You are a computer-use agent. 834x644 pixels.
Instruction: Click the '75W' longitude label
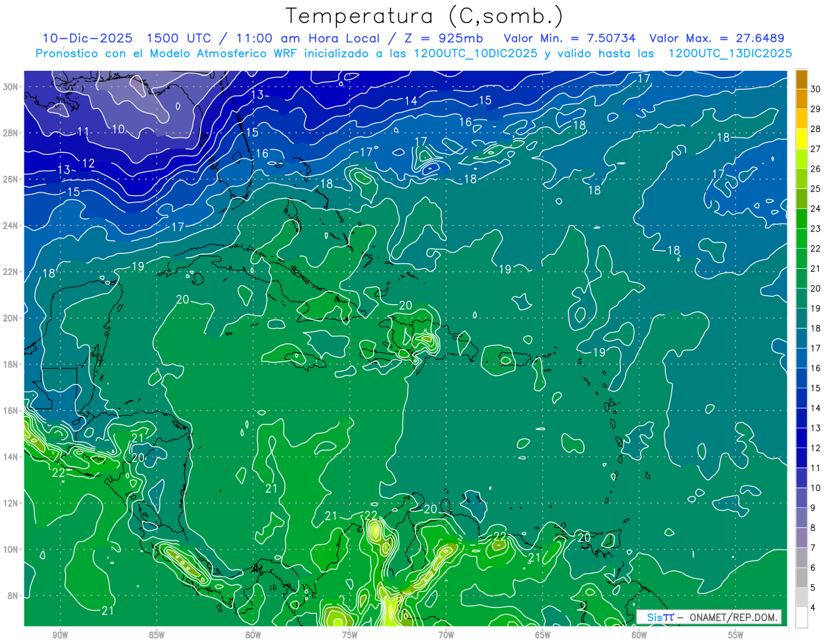coord(350,635)
